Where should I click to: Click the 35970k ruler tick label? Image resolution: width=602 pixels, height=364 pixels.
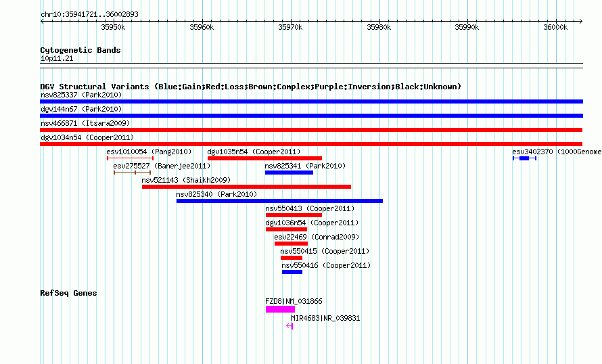point(290,27)
